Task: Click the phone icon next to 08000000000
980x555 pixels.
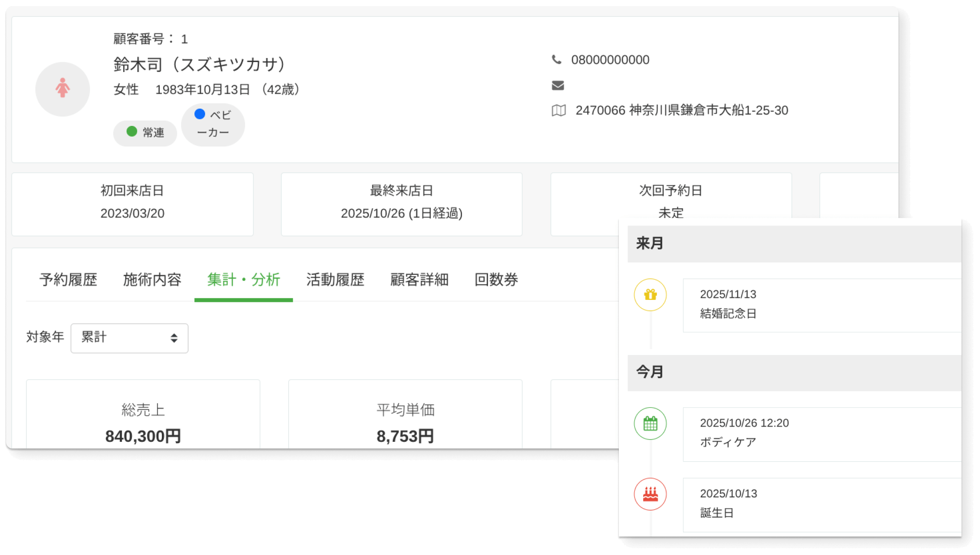Action: coord(557,60)
